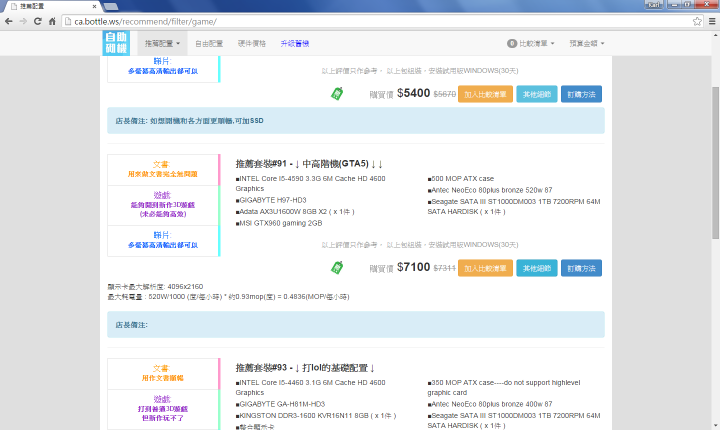The height and width of the screenshot is (430, 720).
Task: Click the scrollbar up arrow
Action: coord(715,35)
